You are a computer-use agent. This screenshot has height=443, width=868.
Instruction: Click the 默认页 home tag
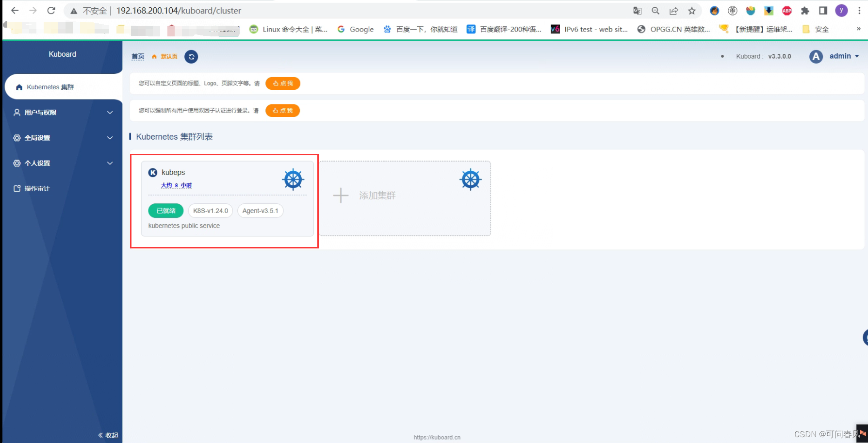click(x=164, y=57)
